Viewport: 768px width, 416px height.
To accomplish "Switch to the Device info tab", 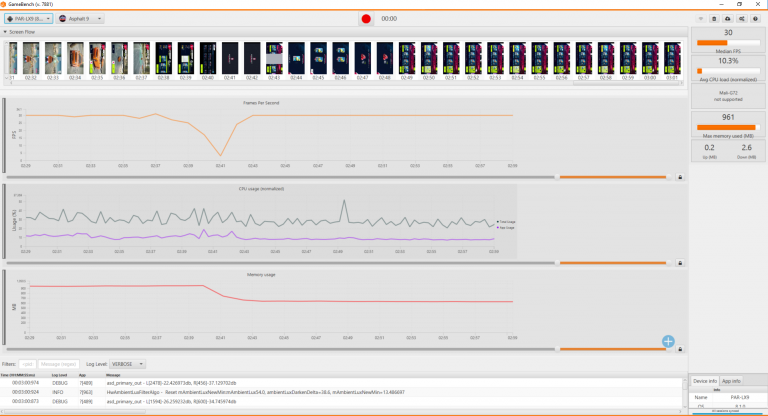I will point(705,381).
